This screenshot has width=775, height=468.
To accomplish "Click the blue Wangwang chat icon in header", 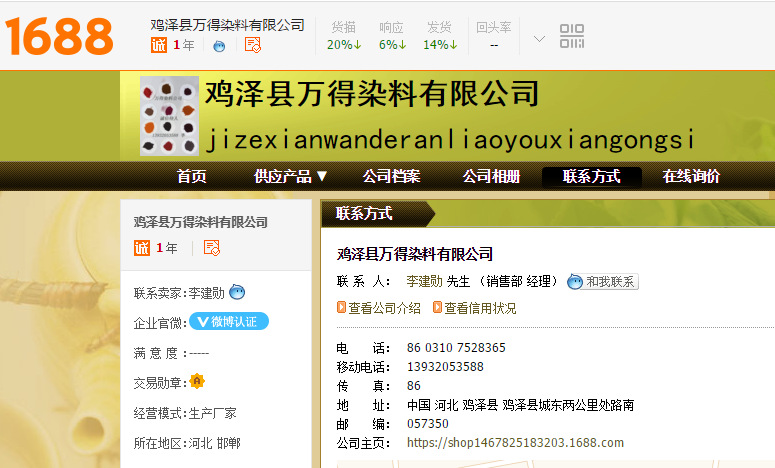I will (x=219, y=46).
